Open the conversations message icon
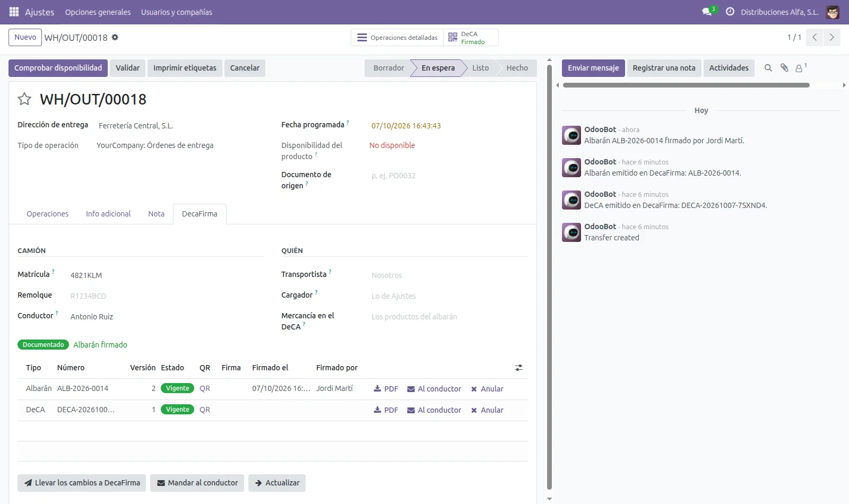849x504 pixels. click(x=707, y=12)
